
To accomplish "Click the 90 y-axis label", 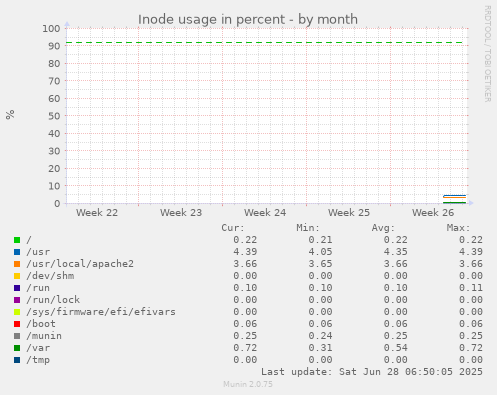I will point(54,46).
